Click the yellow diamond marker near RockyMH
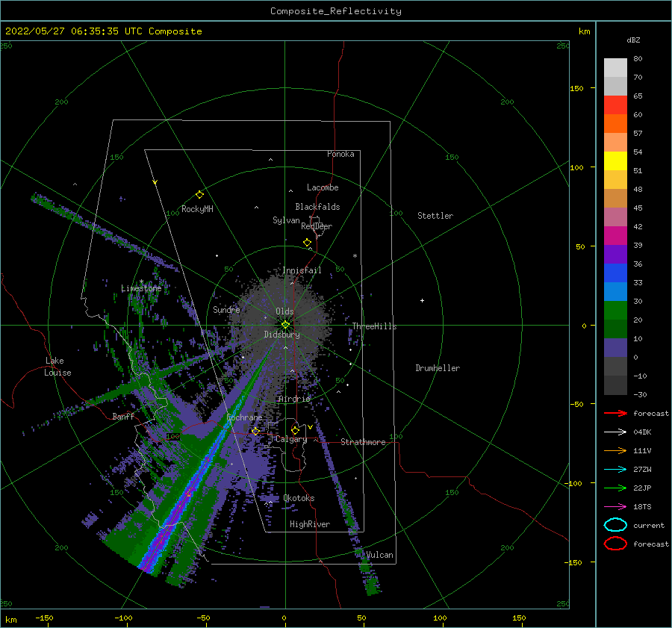Viewport: 672px width, 628px height. [199, 195]
